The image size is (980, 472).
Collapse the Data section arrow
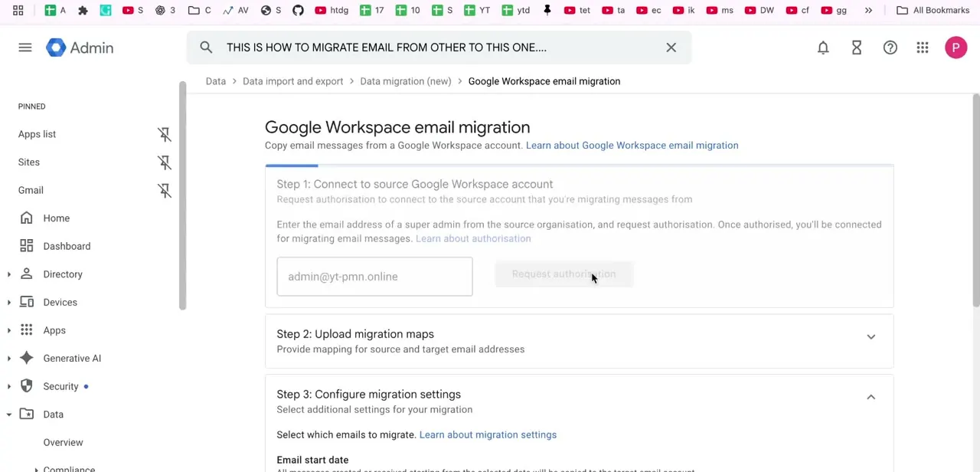[x=9, y=415]
